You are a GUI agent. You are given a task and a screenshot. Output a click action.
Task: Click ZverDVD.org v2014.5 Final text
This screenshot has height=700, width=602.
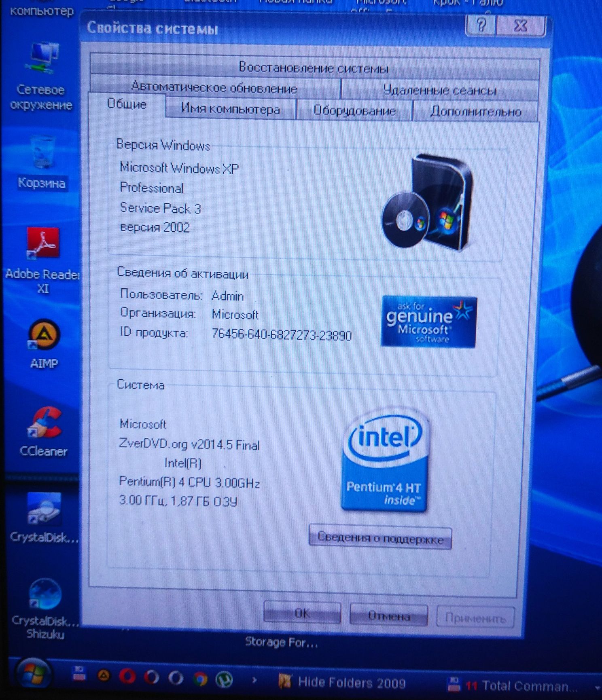tap(189, 444)
